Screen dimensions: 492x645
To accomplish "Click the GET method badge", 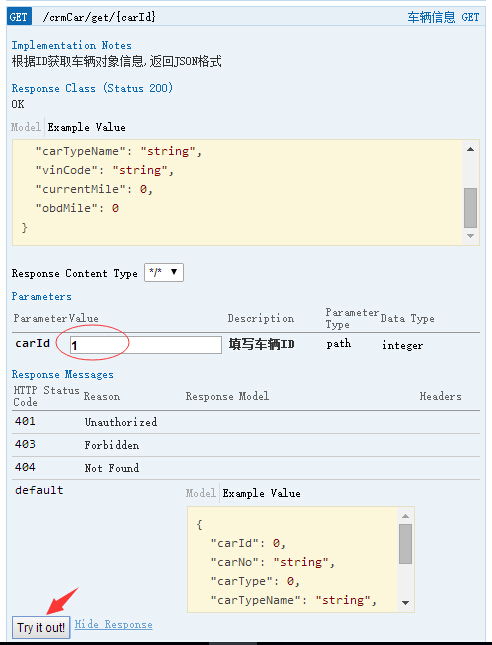I will [x=19, y=17].
